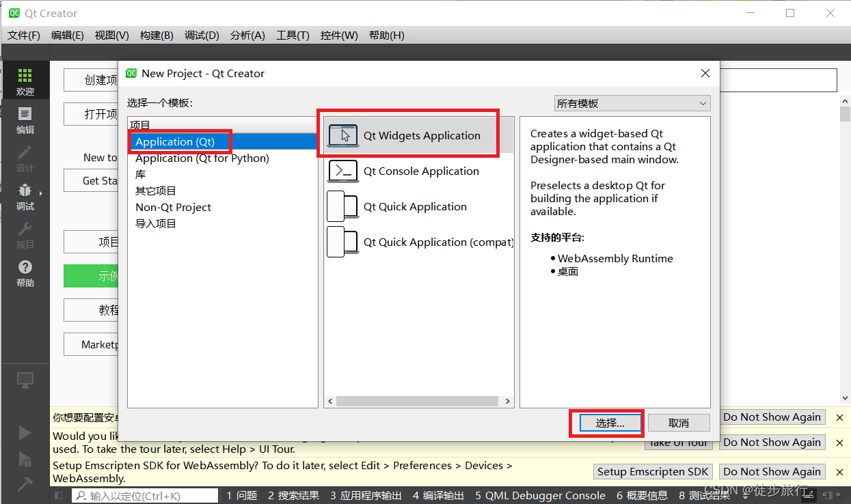The image size is (851, 504).
Task: Click the locator input 输入以定位
Action: 146,495
